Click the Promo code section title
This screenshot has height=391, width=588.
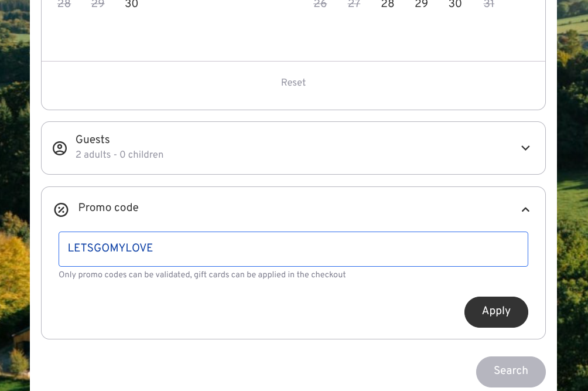pyautogui.click(x=108, y=208)
